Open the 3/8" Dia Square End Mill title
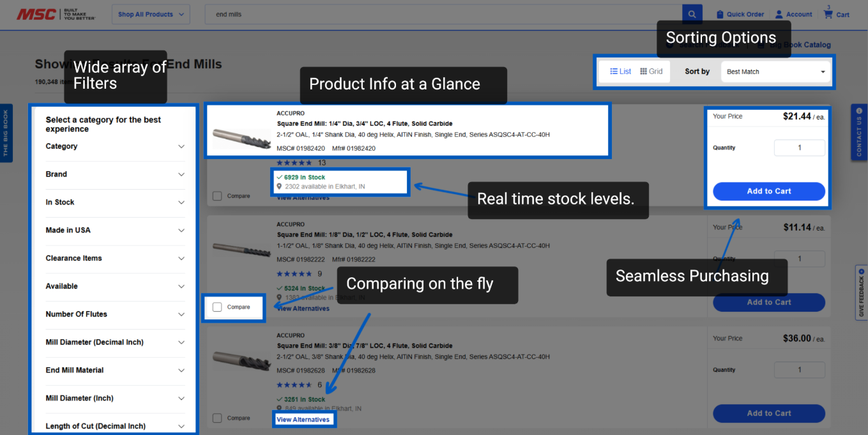868x435 pixels. pos(365,346)
